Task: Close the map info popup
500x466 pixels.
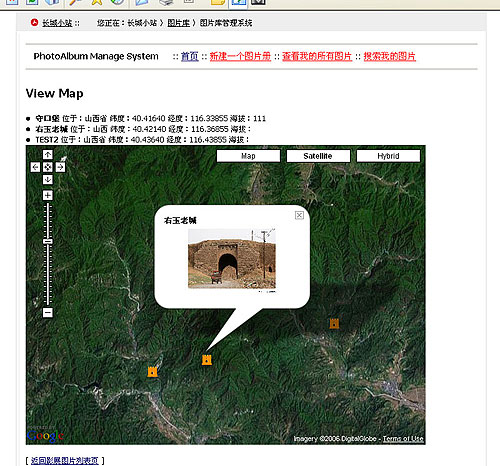Action: (x=299, y=215)
